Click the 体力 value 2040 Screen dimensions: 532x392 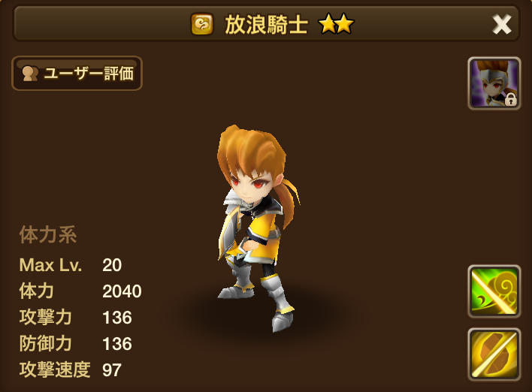(122, 291)
